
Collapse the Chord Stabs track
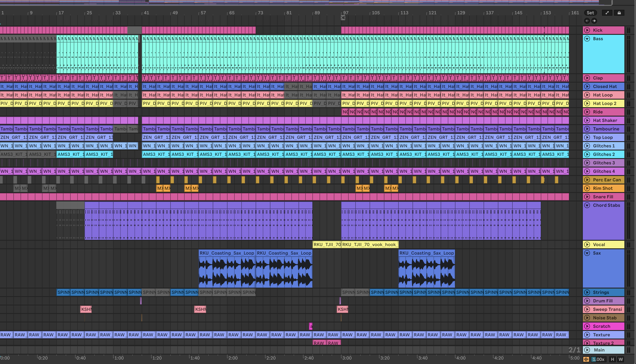(x=587, y=205)
